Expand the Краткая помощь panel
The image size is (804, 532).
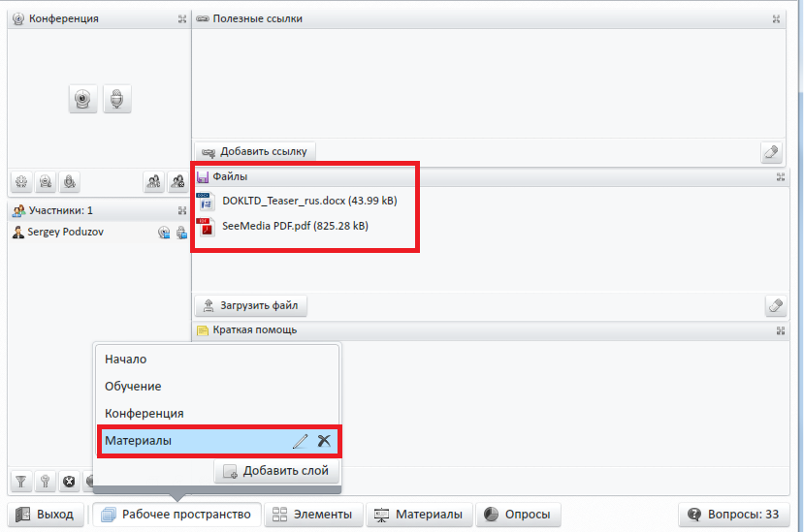[781, 330]
